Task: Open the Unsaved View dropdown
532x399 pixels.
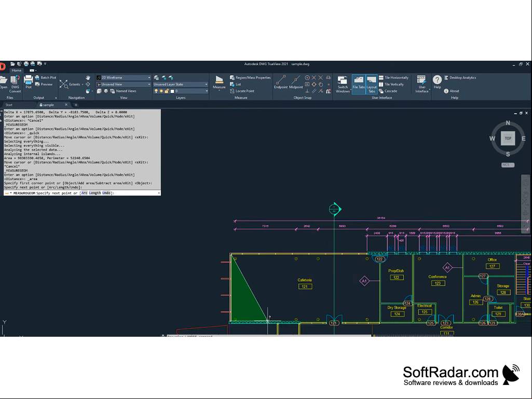Action: 124,84
